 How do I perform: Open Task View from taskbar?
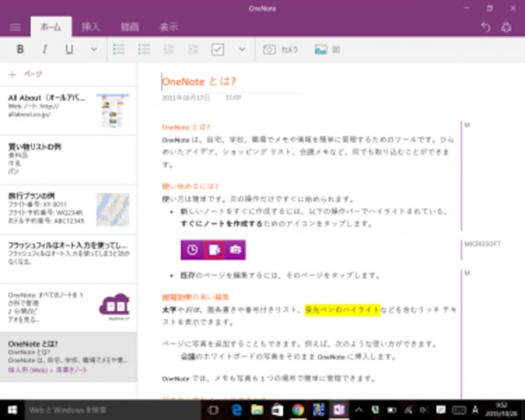213,410
